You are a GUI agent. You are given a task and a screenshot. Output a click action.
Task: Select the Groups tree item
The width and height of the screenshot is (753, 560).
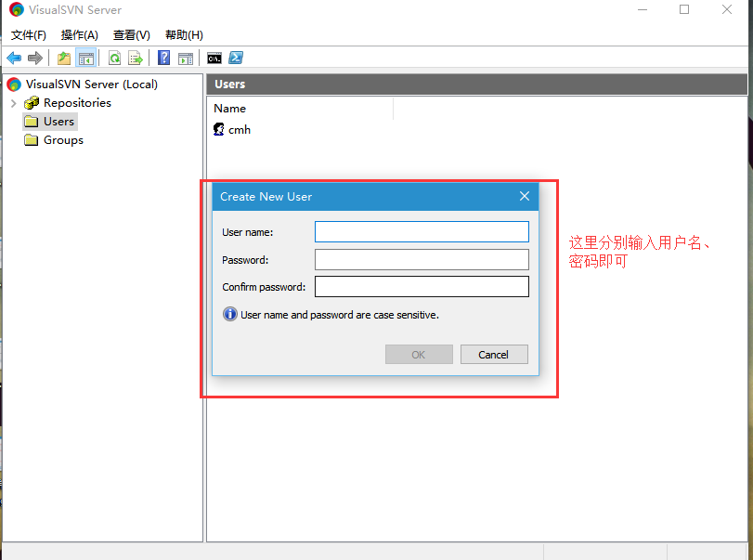click(x=63, y=139)
